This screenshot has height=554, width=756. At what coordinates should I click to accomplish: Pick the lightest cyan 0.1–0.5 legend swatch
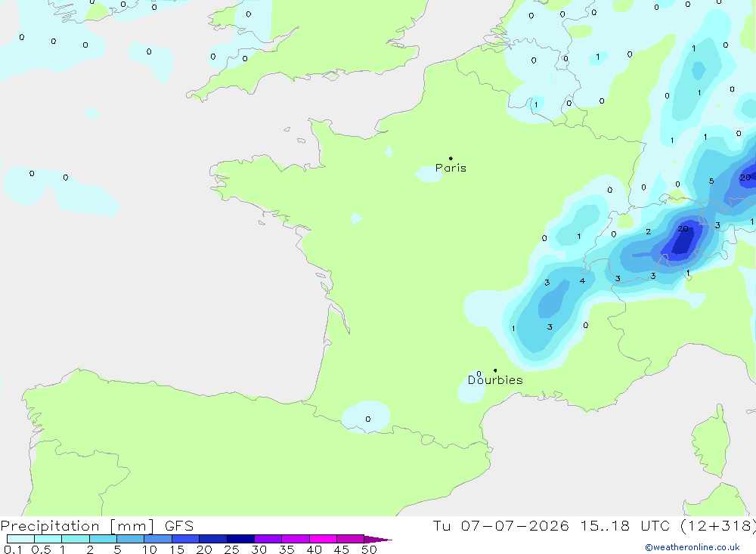click(20, 539)
